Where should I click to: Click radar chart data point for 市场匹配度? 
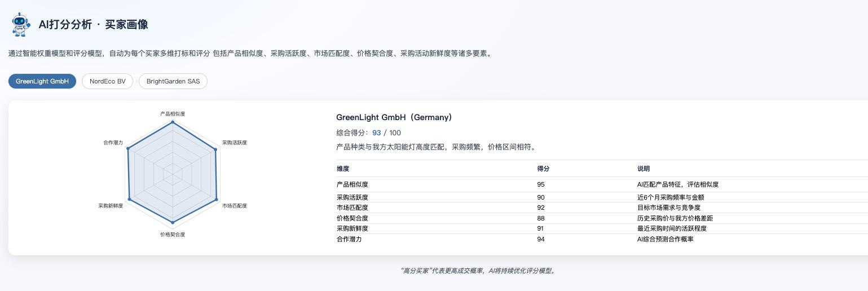[217, 200]
